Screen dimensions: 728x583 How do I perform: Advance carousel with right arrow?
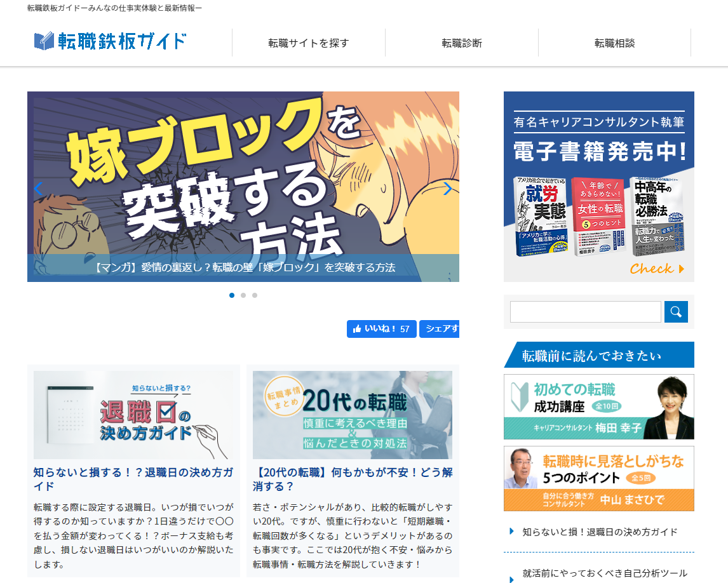tap(448, 189)
